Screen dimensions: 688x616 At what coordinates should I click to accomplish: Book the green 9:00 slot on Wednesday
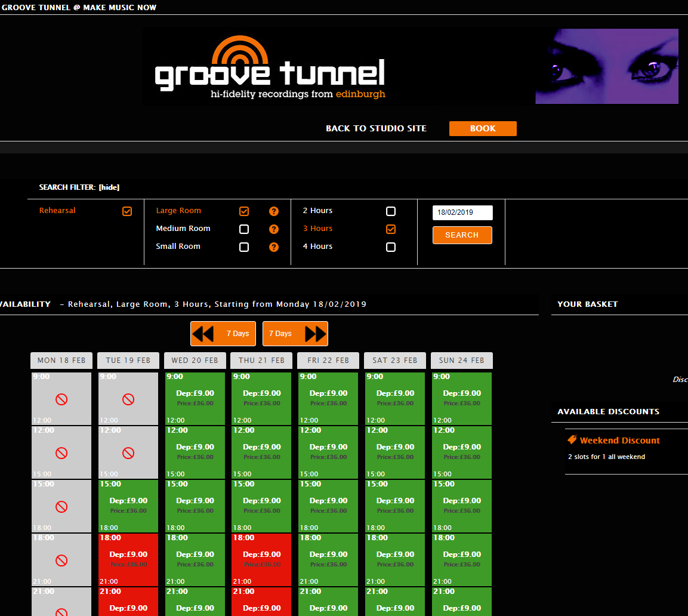[x=195, y=398]
